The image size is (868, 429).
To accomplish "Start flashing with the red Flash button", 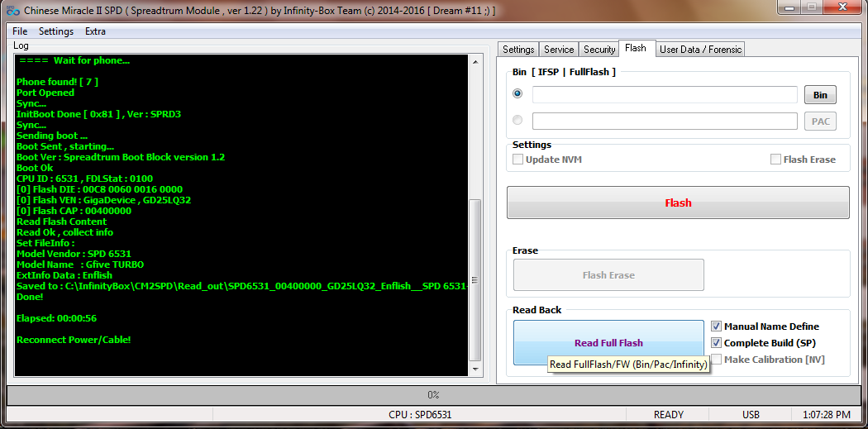I will (678, 203).
